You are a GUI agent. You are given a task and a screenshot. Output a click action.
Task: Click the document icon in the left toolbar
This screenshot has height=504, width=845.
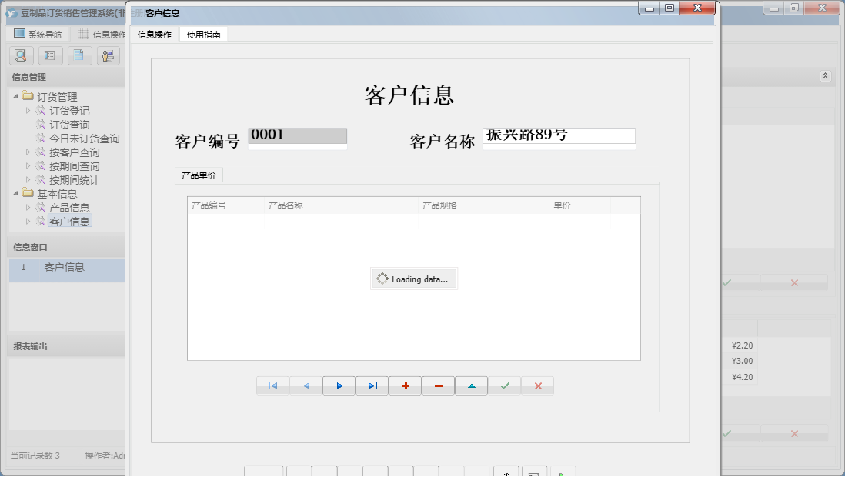(79, 55)
